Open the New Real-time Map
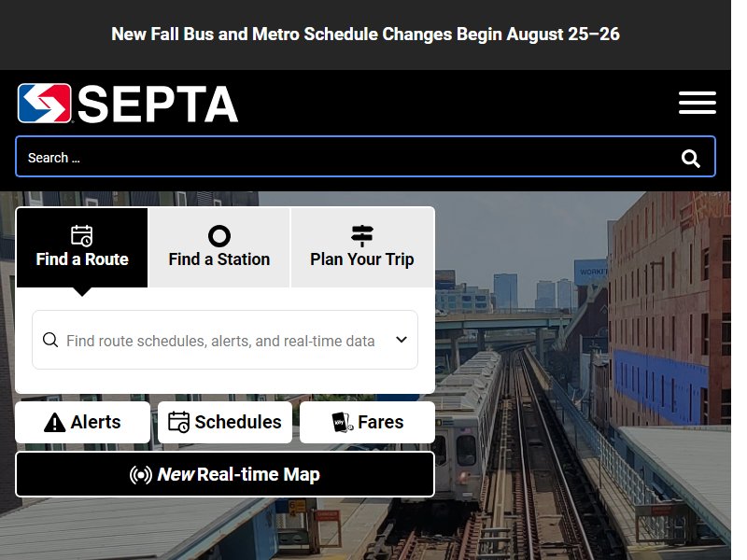Viewport: 747px width, 560px height. [x=225, y=474]
